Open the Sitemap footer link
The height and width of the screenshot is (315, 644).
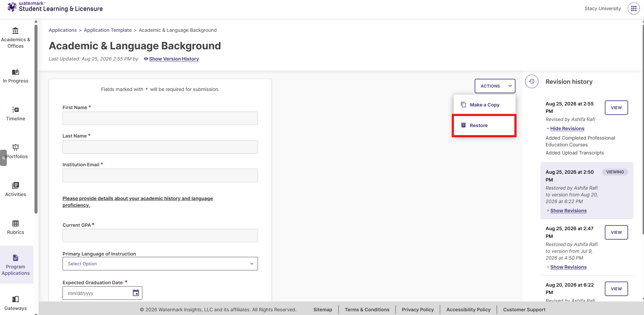(x=323, y=310)
